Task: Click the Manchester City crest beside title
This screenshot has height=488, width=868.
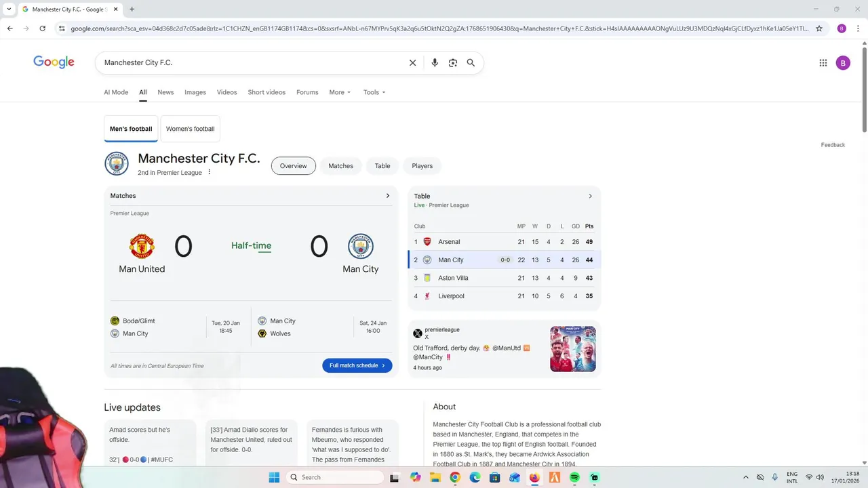Action: 117,164
